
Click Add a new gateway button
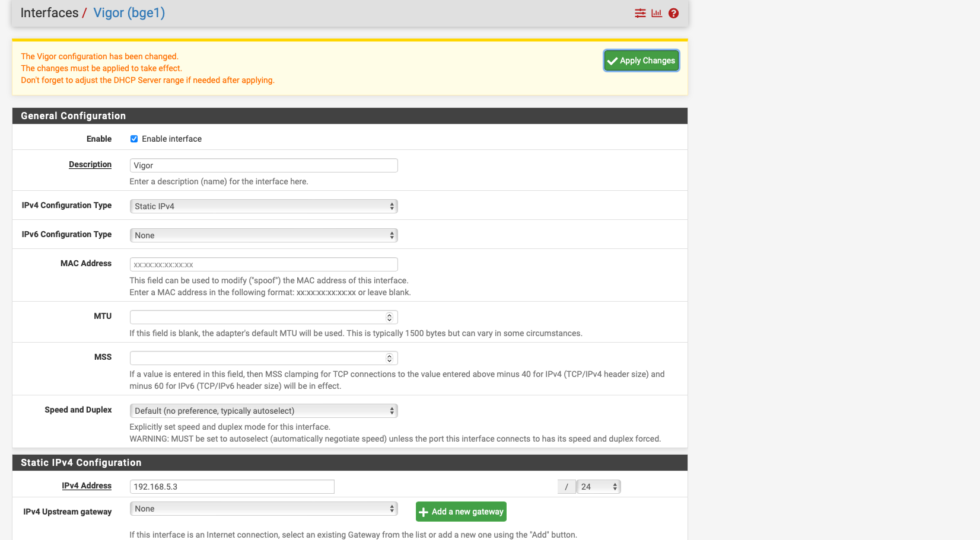coord(461,512)
